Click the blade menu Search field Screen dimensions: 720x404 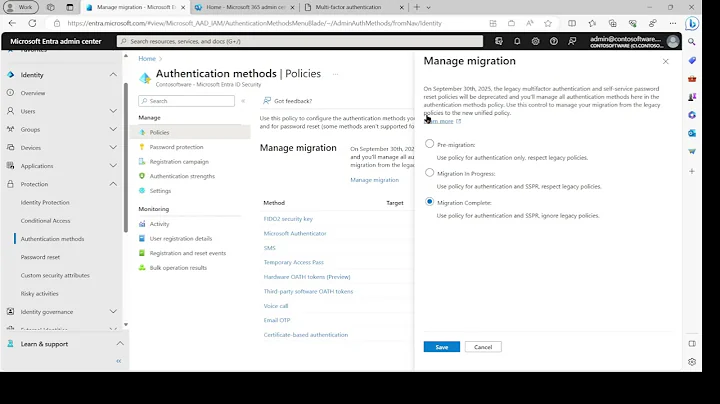186,101
